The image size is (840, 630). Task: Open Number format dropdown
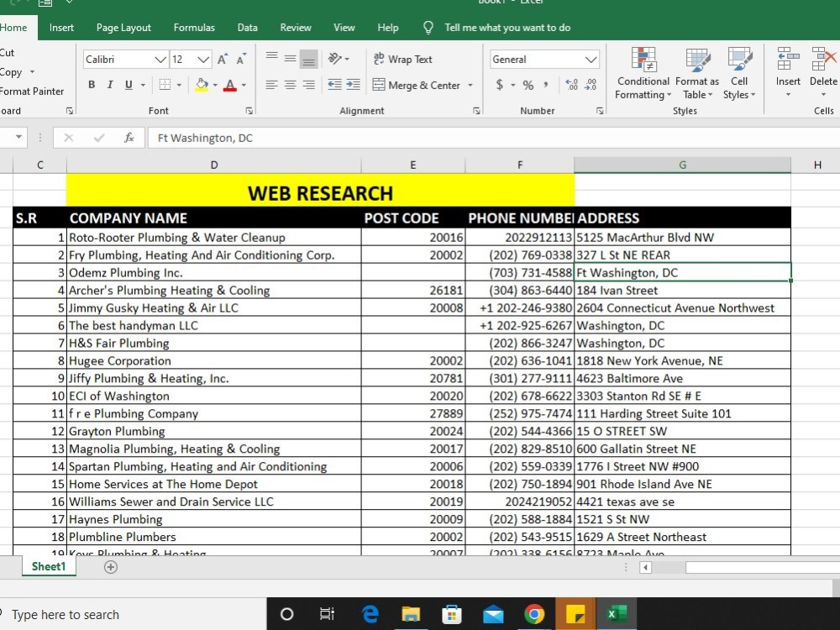point(591,60)
